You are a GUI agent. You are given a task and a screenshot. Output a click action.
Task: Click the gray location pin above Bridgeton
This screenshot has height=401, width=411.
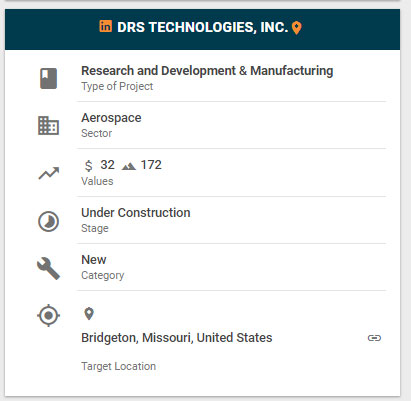[x=89, y=314]
